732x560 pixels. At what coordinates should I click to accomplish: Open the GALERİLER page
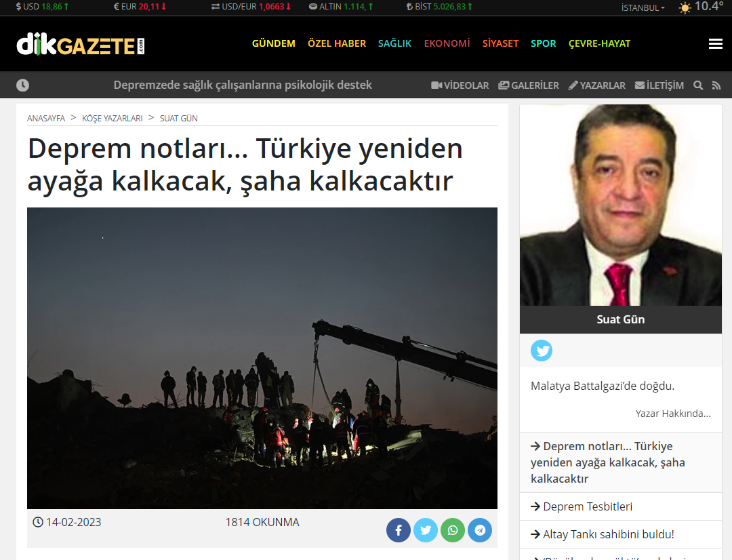pyautogui.click(x=529, y=85)
